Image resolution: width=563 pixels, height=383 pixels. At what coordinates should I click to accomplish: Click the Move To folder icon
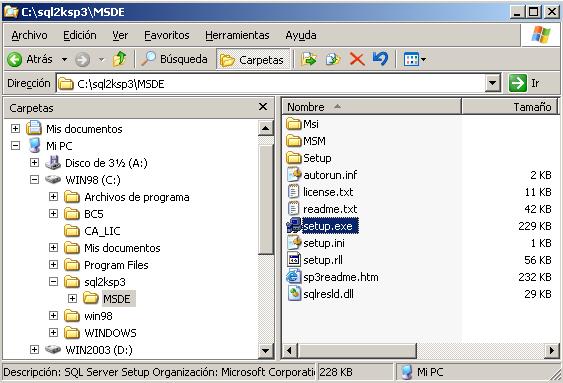pyautogui.click(x=309, y=59)
